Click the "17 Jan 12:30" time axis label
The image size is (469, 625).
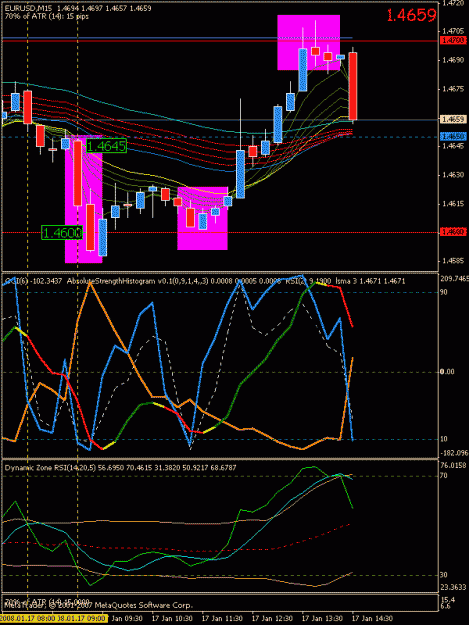[x=273, y=619]
